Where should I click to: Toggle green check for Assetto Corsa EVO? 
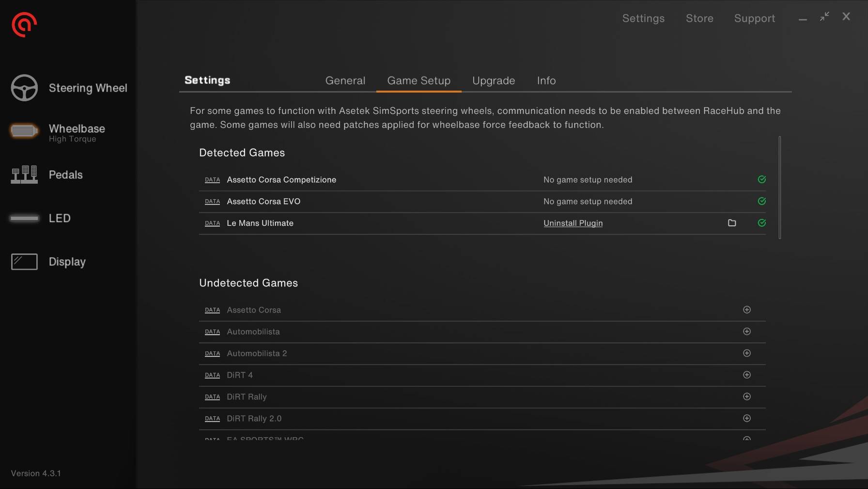pos(761,201)
